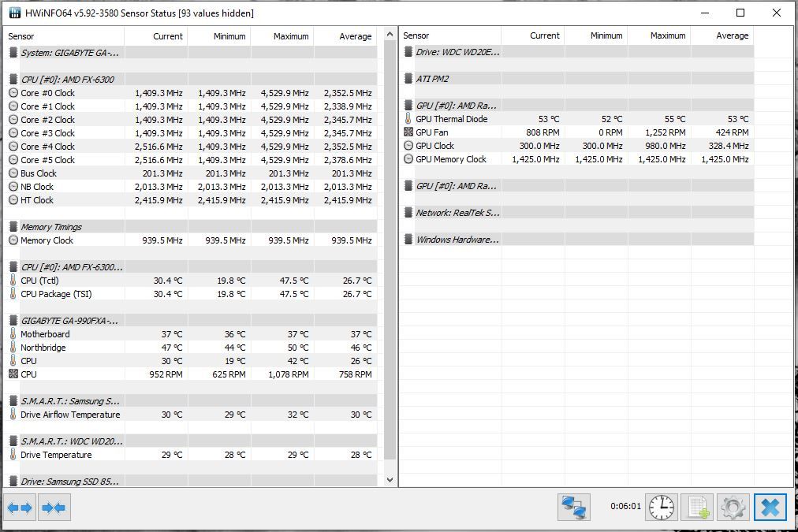Click the shrink layout arrows button
The image size is (798, 532).
[54, 507]
